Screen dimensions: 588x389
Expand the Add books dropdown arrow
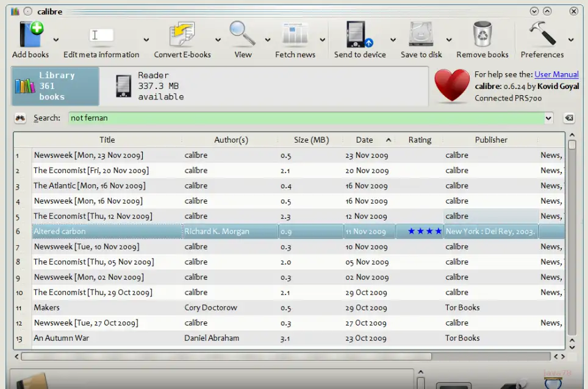(x=56, y=40)
